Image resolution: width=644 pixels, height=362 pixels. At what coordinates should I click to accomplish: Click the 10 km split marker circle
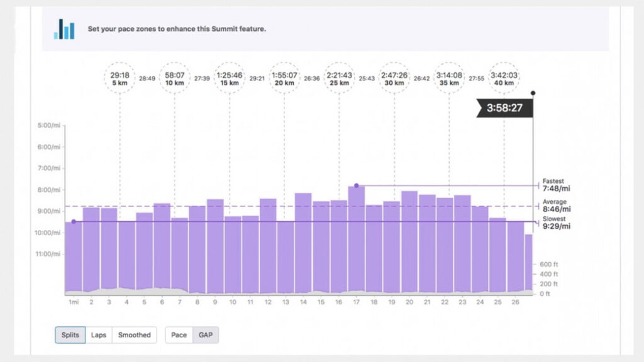175,77
